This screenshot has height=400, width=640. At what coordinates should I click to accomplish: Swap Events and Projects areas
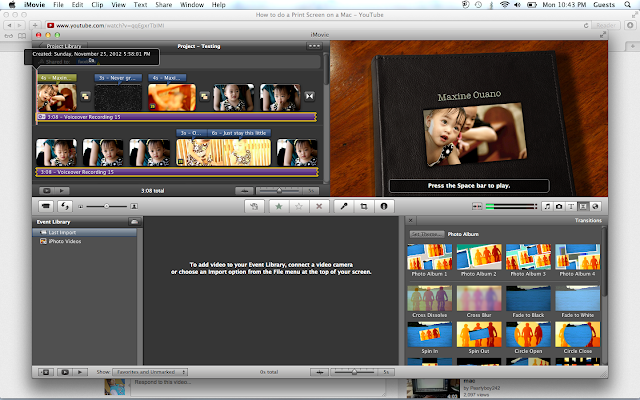65,207
